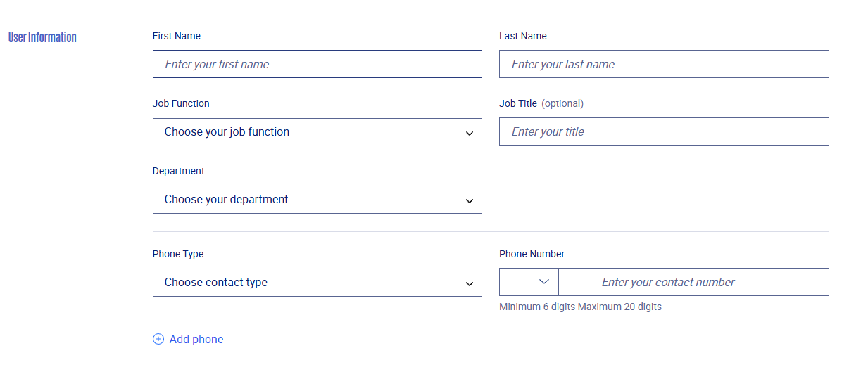868x379 pixels.
Task: Focus the Last Name input field
Action: click(x=664, y=64)
